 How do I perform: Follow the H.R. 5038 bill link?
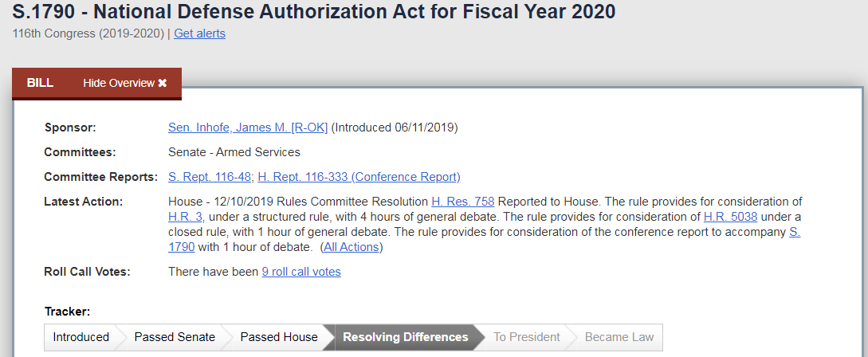tap(730, 217)
